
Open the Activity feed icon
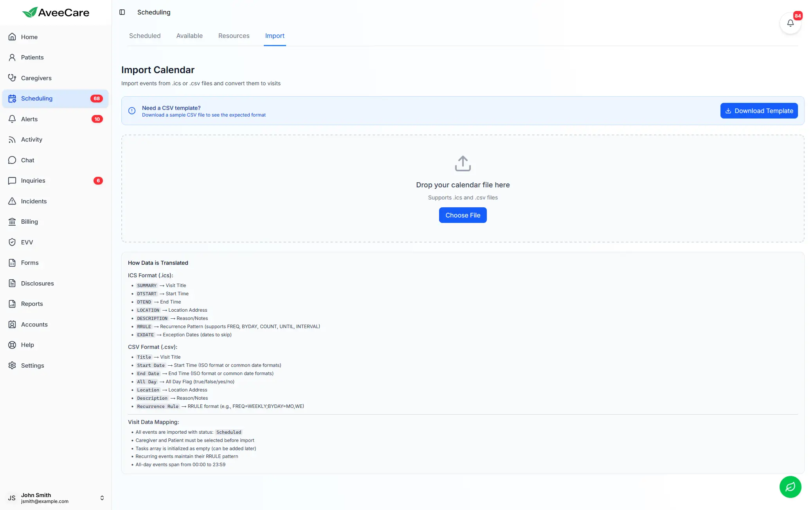(12, 139)
